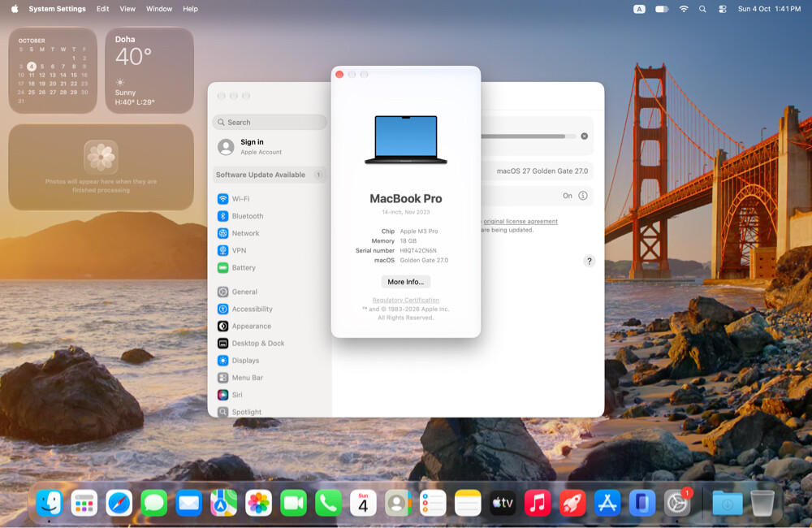812x528 pixels.
Task: Open Downloads folder in the Dock
Action: [727, 503]
